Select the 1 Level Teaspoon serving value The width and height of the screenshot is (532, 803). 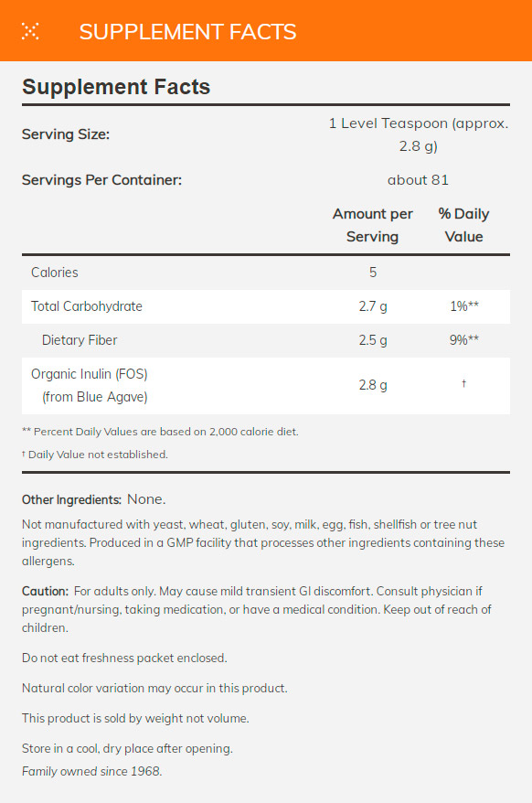[418, 134]
